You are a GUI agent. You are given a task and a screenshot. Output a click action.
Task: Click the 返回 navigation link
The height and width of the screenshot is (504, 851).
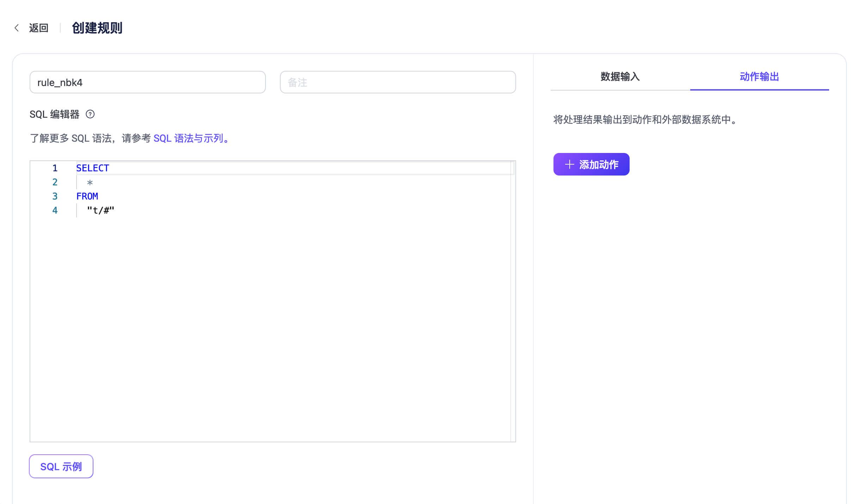(x=39, y=28)
